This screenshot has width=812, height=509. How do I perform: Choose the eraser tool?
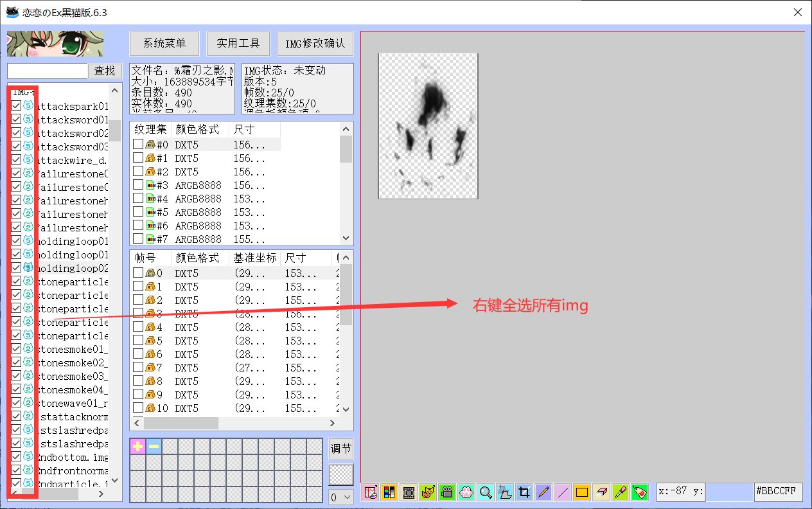click(601, 492)
